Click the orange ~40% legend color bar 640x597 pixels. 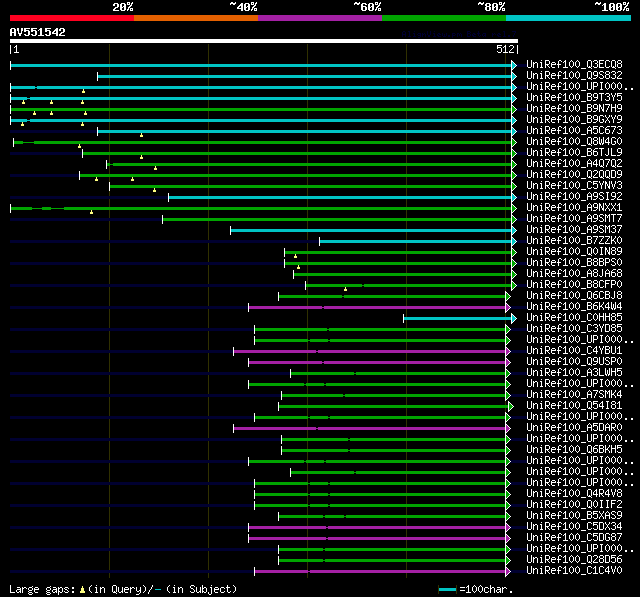tap(195, 17)
